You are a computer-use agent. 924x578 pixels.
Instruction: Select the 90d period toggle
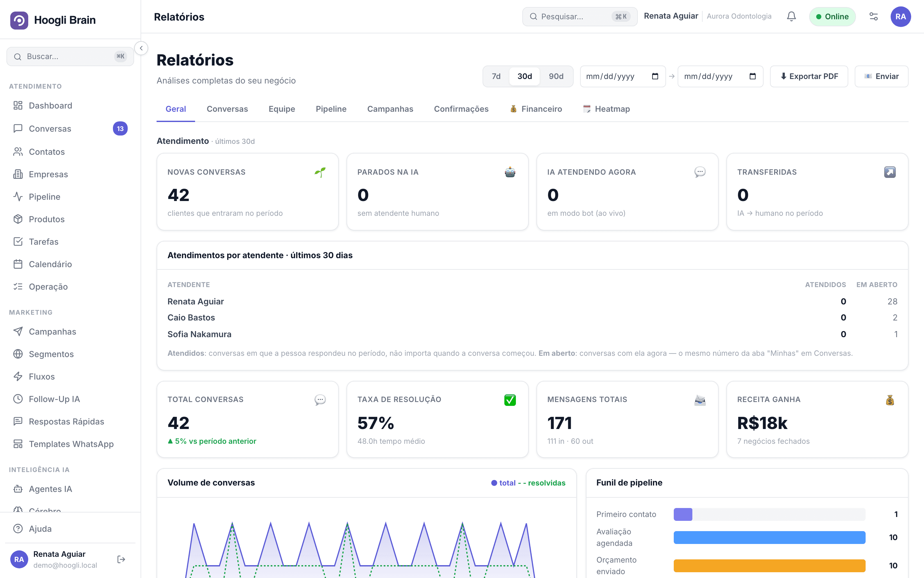point(556,76)
